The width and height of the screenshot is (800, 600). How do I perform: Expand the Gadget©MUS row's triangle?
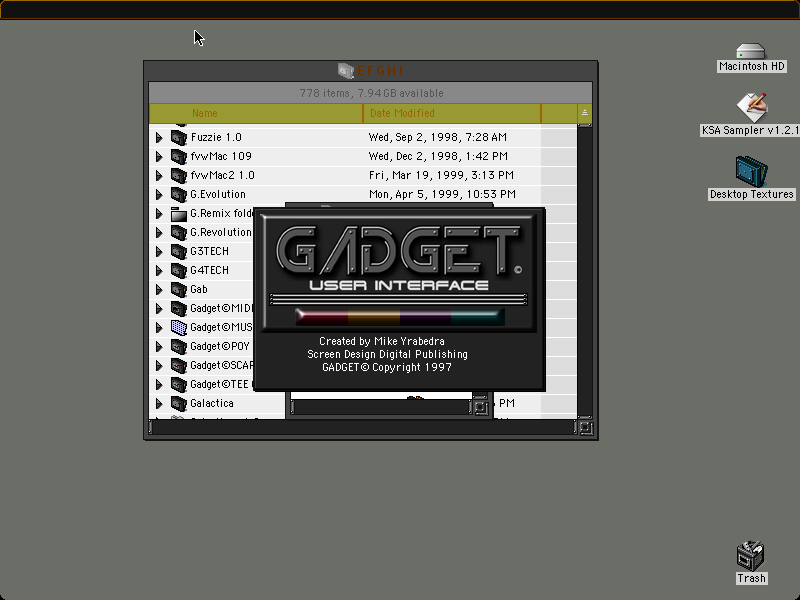pyautogui.click(x=159, y=328)
